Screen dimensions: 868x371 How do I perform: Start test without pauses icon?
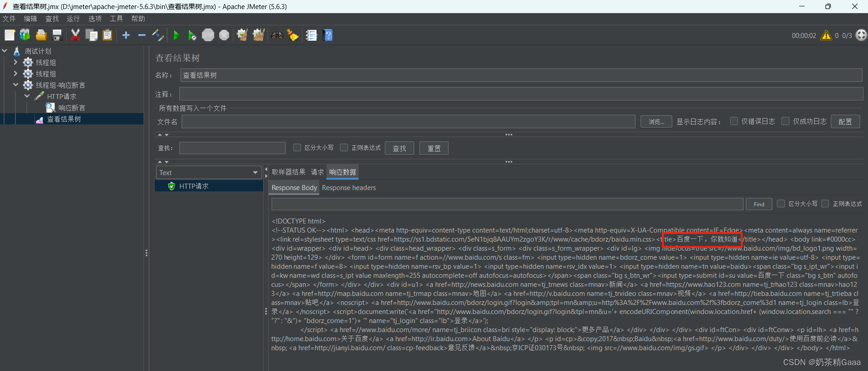(x=192, y=35)
